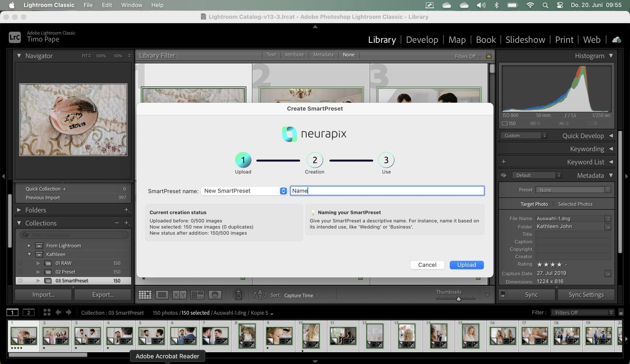Click Upload in Create SmartPreset dialog

(x=467, y=265)
